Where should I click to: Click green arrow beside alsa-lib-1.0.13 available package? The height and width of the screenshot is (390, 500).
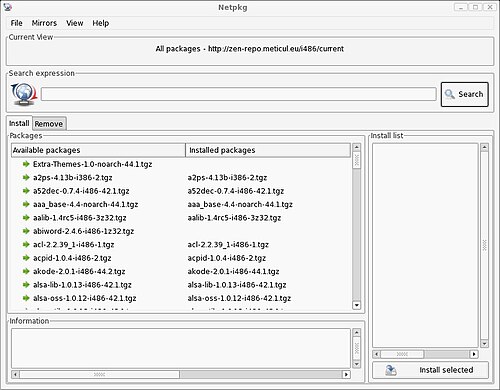pos(26,285)
